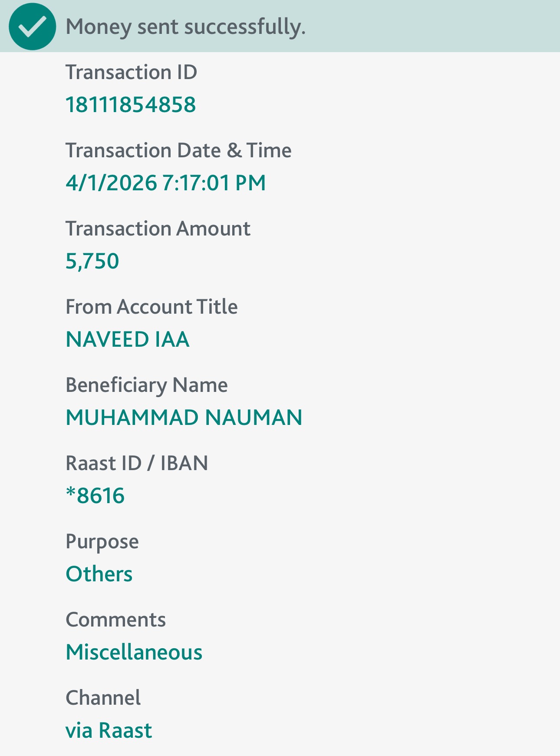Viewport: 560px width, 756px height.
Task: Tap the amount value 5,750
Action: tap(92, 261)
